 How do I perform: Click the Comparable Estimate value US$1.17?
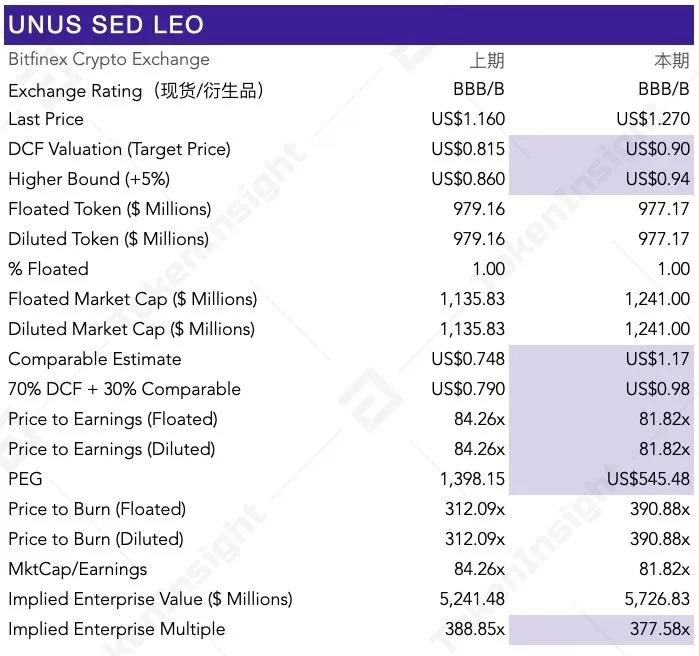coord(658,359)
